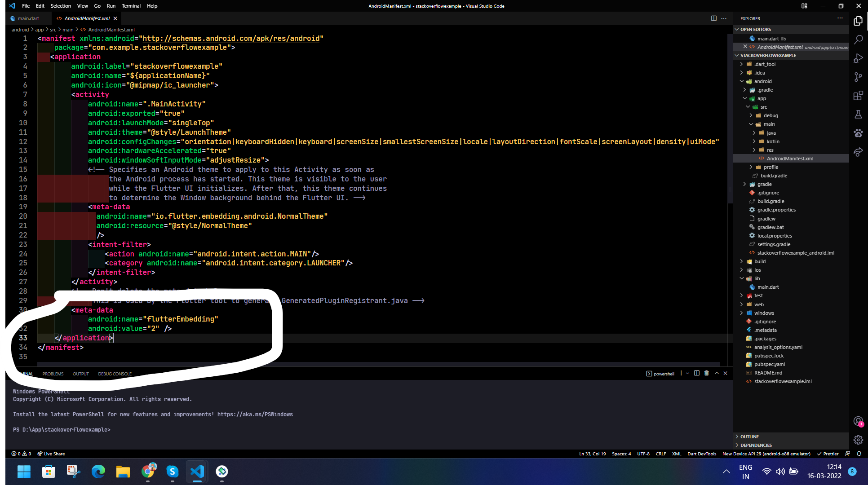This screenshot has height=485, width=868.
Task: Click the Microsoft Store taskbar icon
Action: click(x=49, y=472)
